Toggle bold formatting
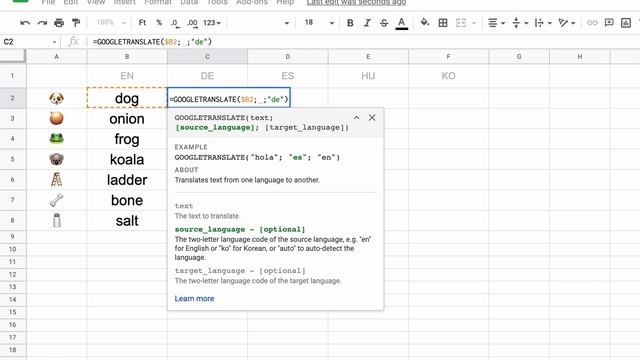640x360 pixels. click(x=350, y=23)
